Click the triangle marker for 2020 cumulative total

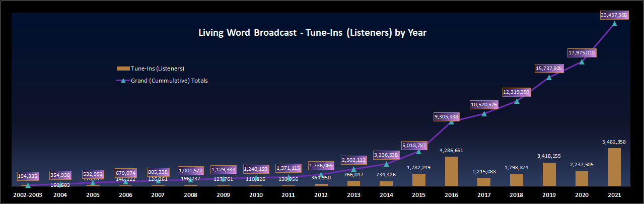(x=582, y=61)
